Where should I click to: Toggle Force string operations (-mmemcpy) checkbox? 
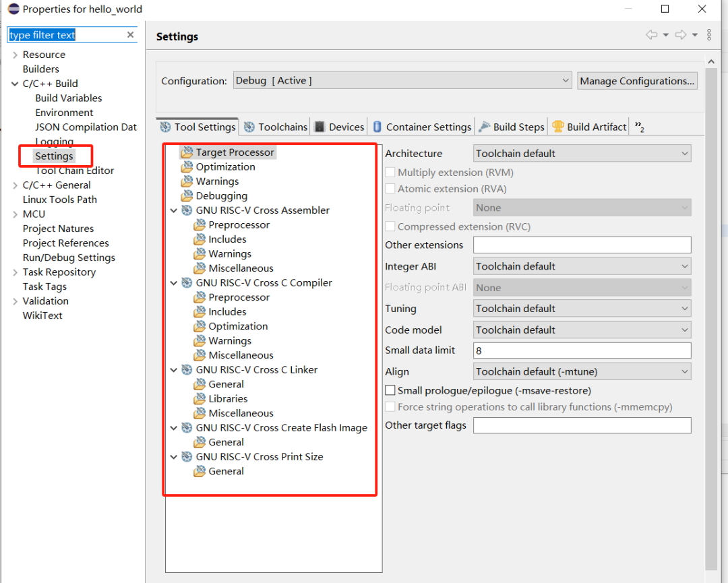point(390,406)
